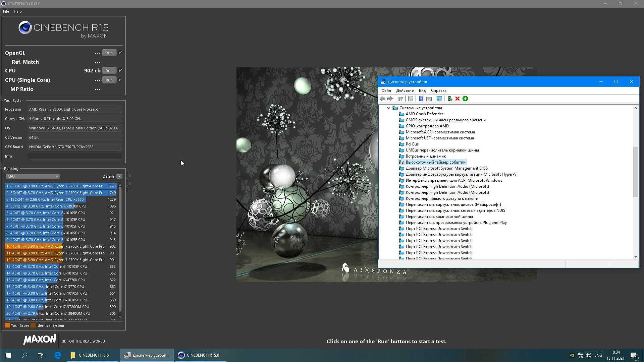Open Task View from the taskbar
Viewport: 644px width, 362px height.
point(41,355)
